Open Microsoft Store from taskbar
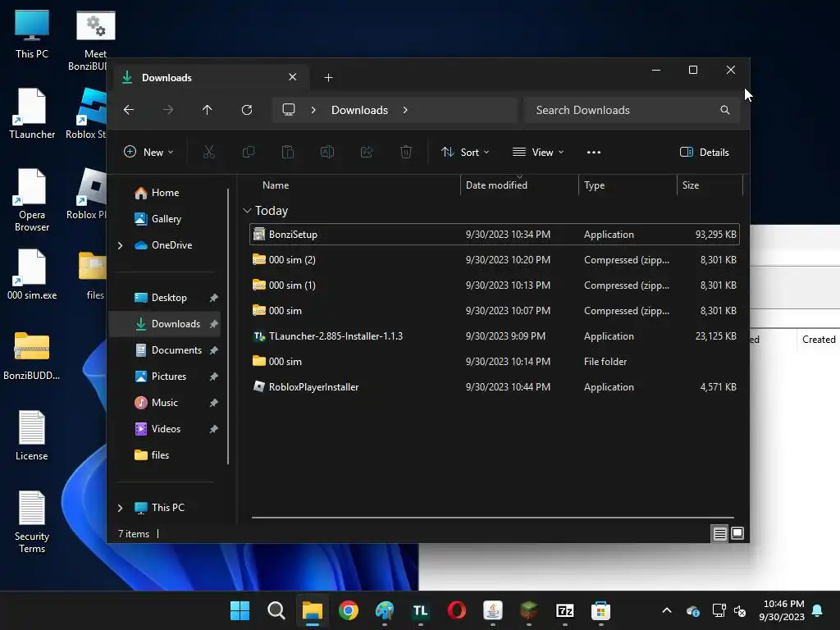The height and width of the screenshot is (630, 840). coord(600,610)
